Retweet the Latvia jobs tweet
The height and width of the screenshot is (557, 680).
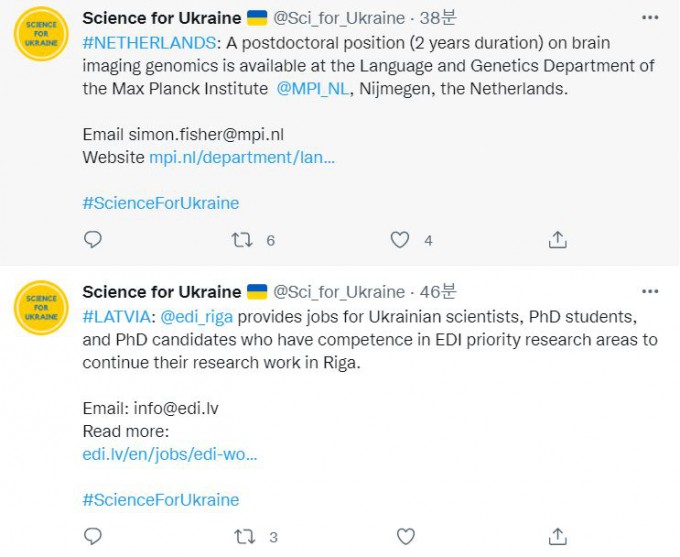[243, 536]
